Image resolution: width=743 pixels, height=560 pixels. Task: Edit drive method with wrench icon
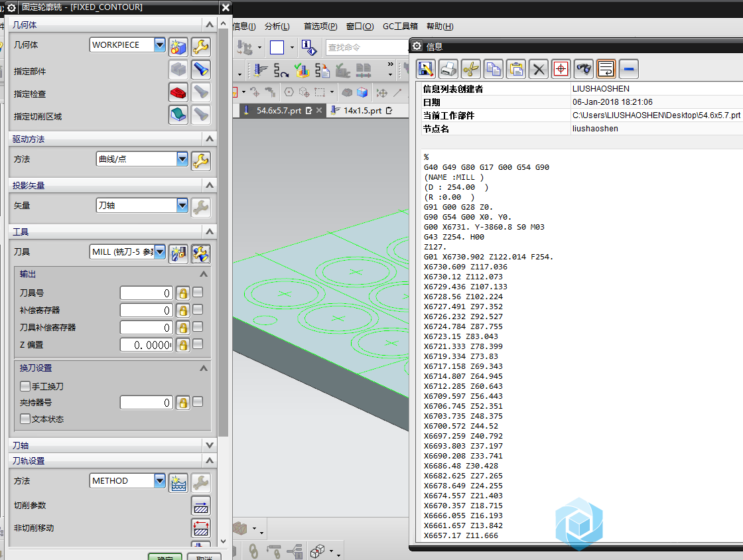click(x=201, y=161)
